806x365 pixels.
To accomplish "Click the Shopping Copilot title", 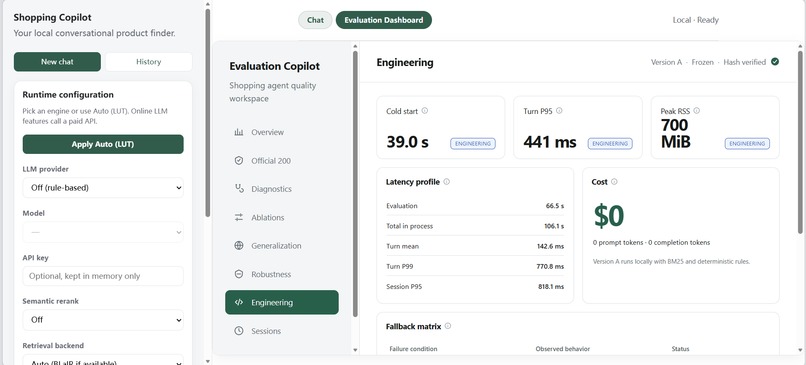I will point(52,17).
